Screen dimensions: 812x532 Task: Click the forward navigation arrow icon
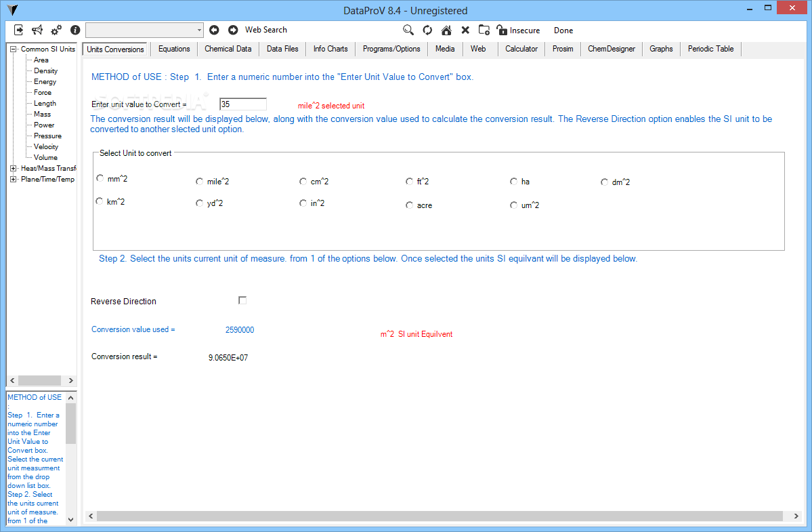(233, 30)
